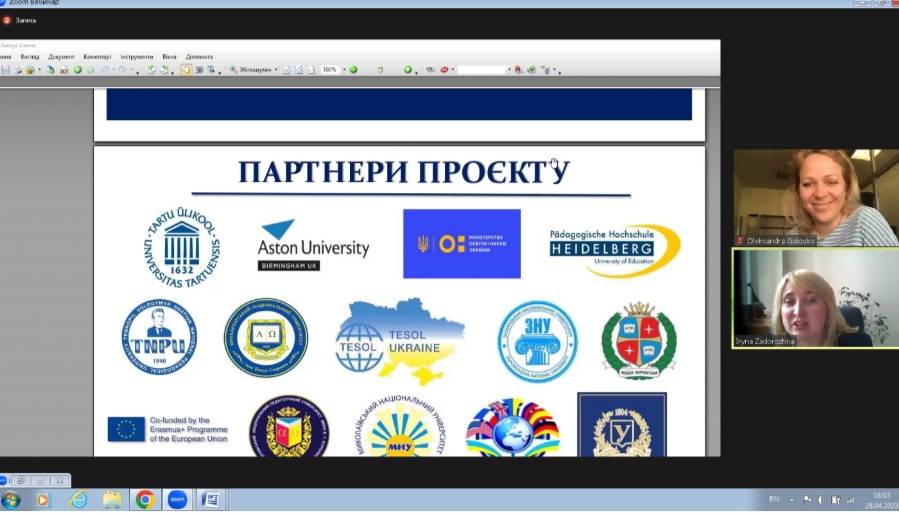Click the binoculars search icon
The width and height of the screenshot is (899, 515).
click(431, 70)
